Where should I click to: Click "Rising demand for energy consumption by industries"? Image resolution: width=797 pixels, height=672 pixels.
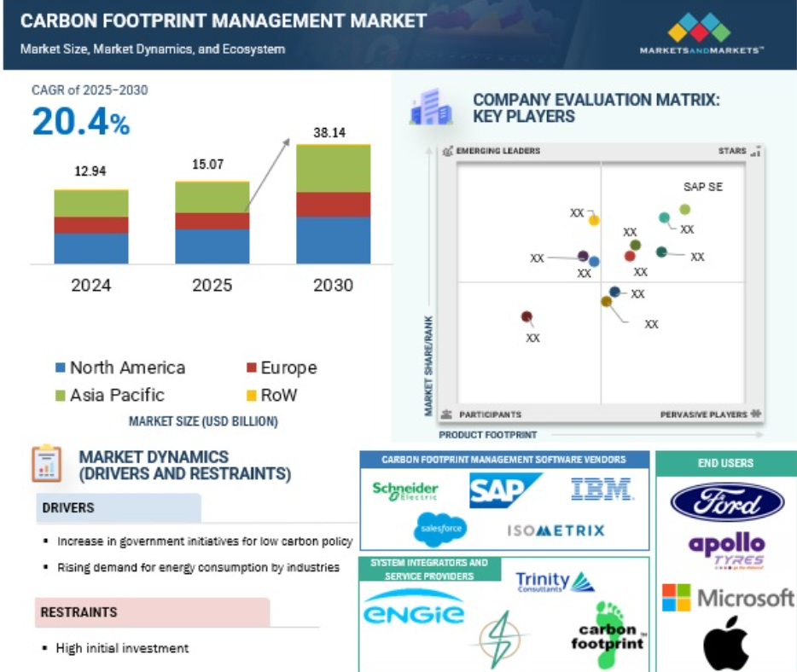[198, 567]
